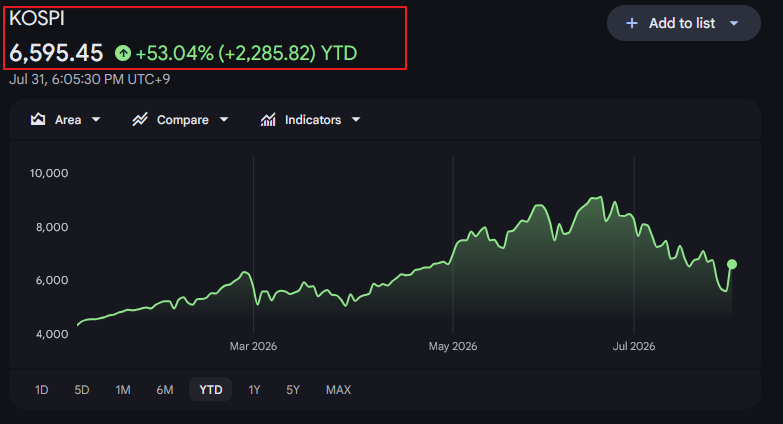Select the MAX time range
The image size is (783, 424).
coord(339,390)
